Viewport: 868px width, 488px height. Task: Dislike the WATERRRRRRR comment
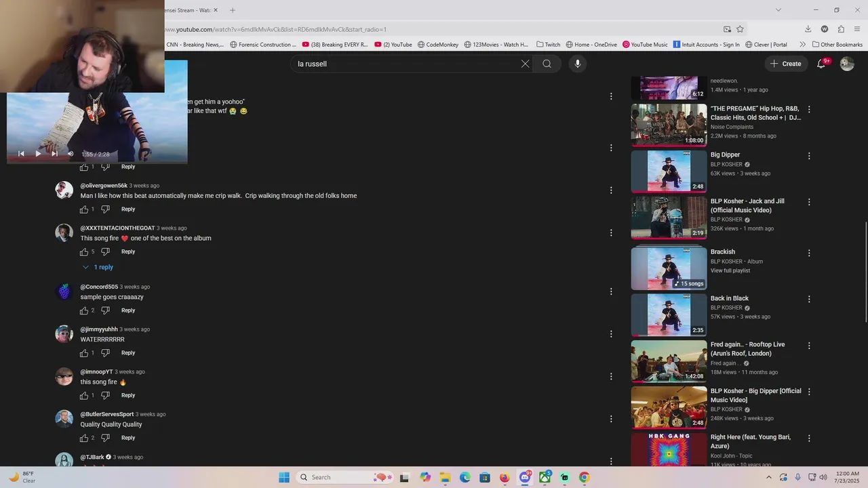pyautogui.click(x=105, y=353)
